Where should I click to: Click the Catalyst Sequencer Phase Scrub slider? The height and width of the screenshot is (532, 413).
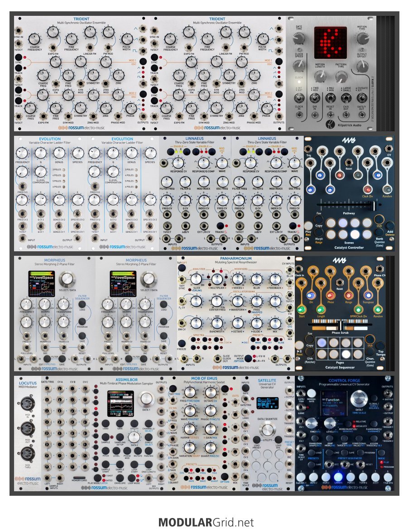pos(340,326)
